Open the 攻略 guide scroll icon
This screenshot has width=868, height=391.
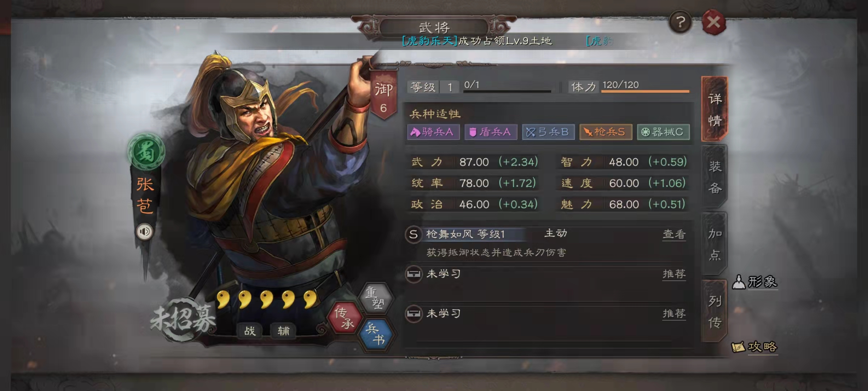coord(754,347)
